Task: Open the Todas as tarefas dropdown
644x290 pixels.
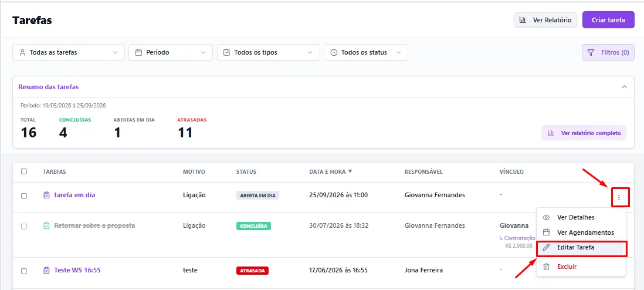Action: (x=69, y=53)
